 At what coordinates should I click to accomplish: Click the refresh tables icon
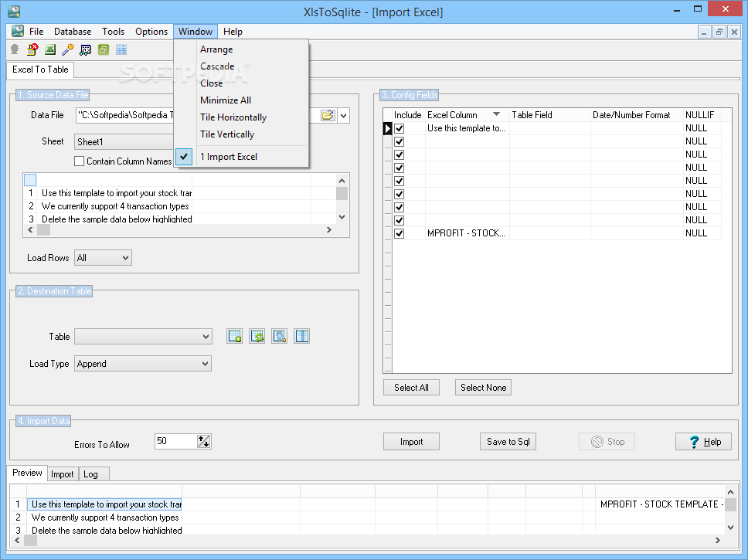(x=257, y=336)
